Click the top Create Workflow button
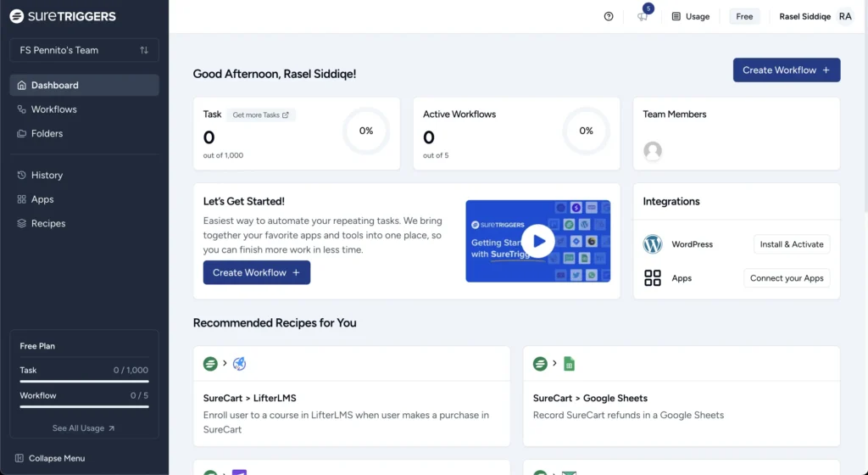Screen dimensions: 868x475 click(787, 70)
